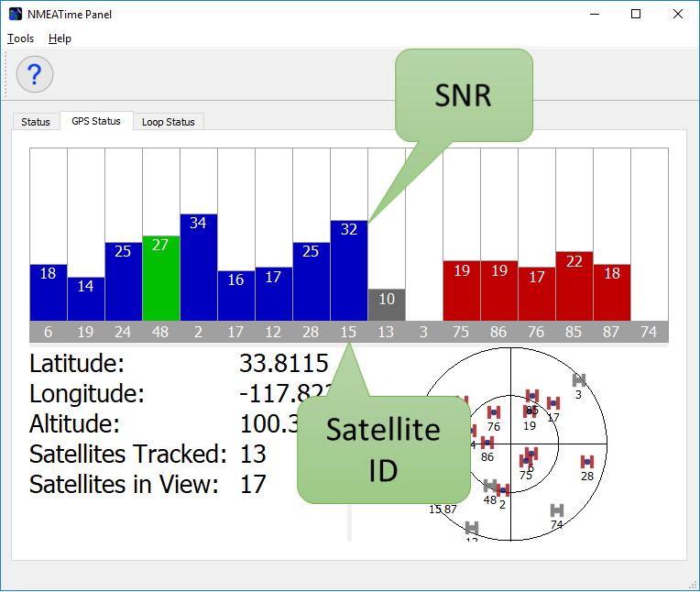Click the gray SNR bar showing 10
Screen dimensions: 700x592
click(387, 305)
